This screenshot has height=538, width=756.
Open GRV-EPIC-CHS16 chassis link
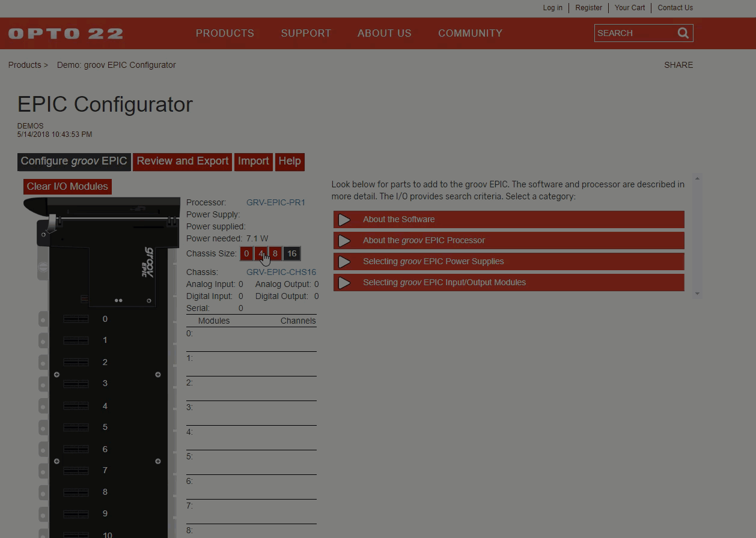point(281,272)
